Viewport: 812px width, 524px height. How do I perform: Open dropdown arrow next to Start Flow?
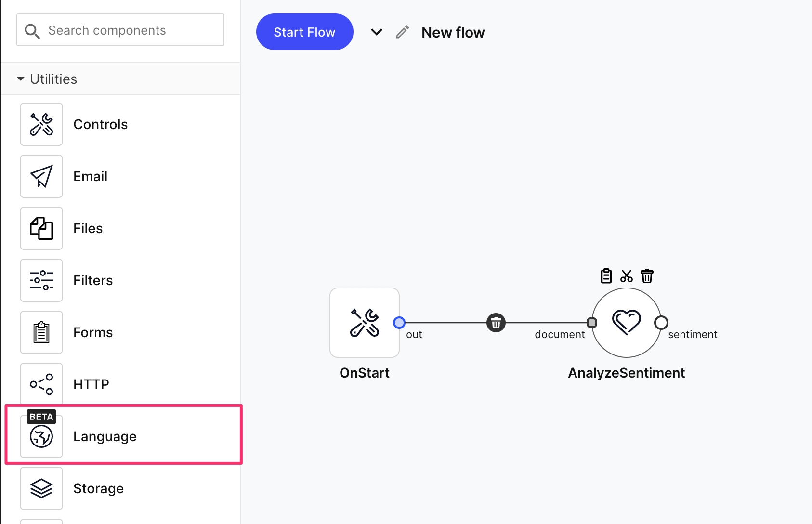(x=377, y=32)
